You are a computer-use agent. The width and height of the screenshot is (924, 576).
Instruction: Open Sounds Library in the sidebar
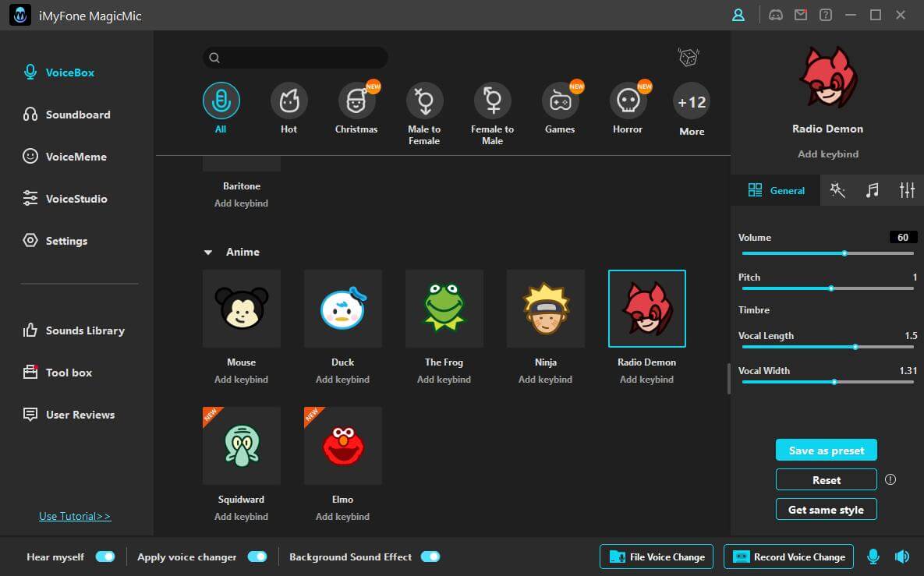73,330
